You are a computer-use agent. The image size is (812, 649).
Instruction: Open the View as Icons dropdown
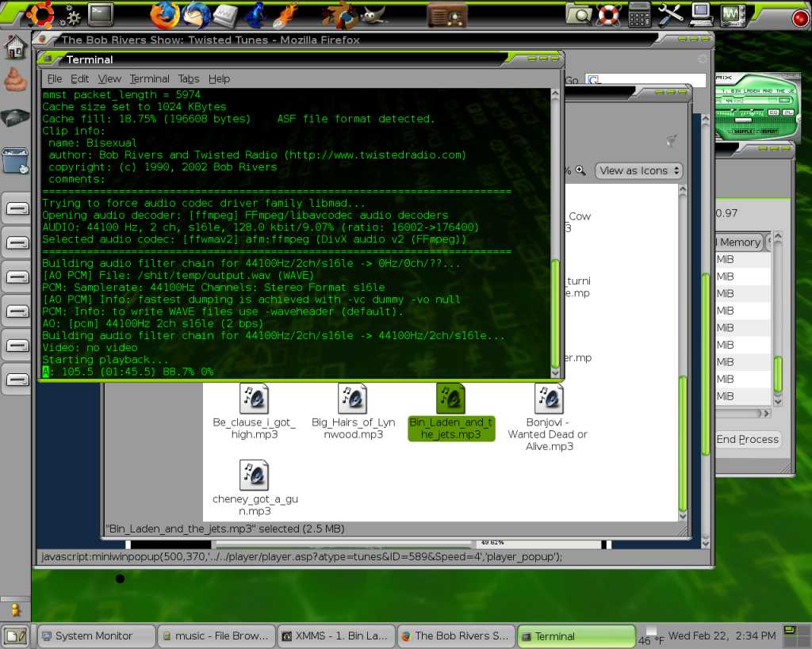tap(638, 171)
